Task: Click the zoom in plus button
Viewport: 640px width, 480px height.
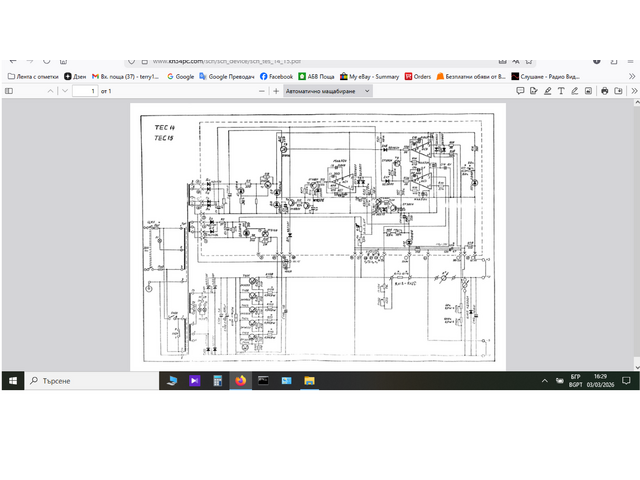Action: (276, 91)
